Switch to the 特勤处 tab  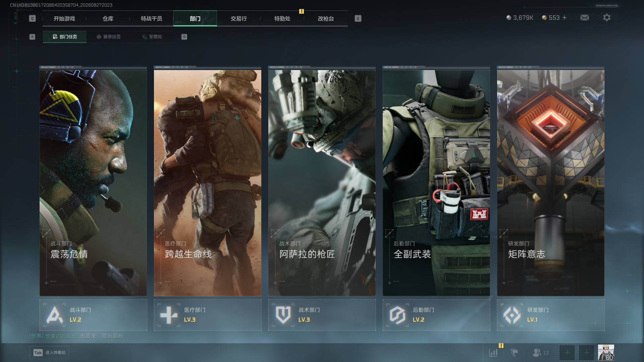click(282, 19)
